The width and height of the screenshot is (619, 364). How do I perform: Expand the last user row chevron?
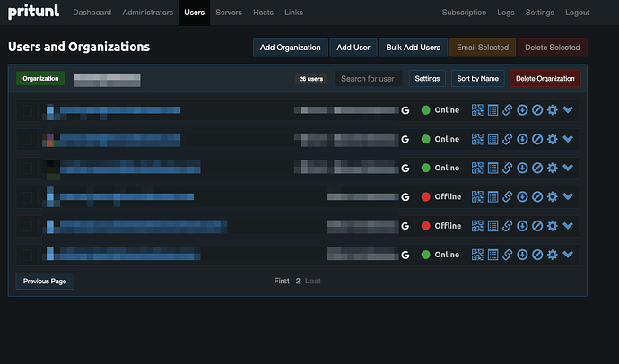(x=568, y=254)
